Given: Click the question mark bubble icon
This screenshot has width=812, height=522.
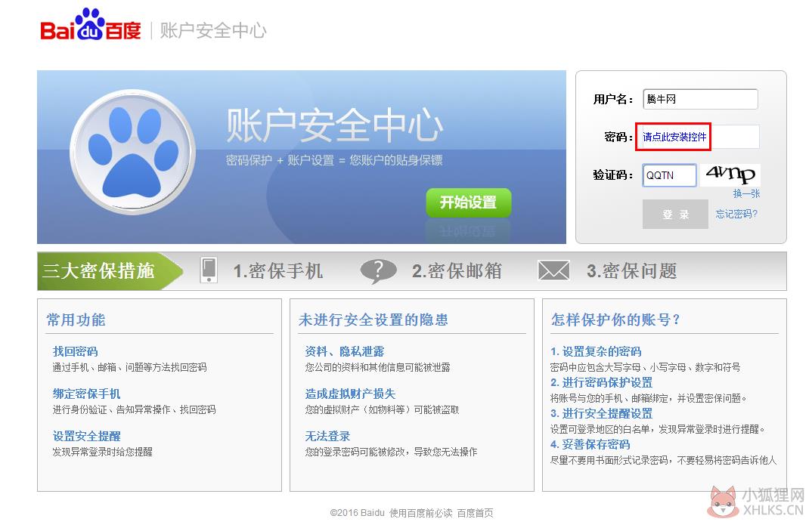Looking at the screenshot, I should (x=379, y=271).
